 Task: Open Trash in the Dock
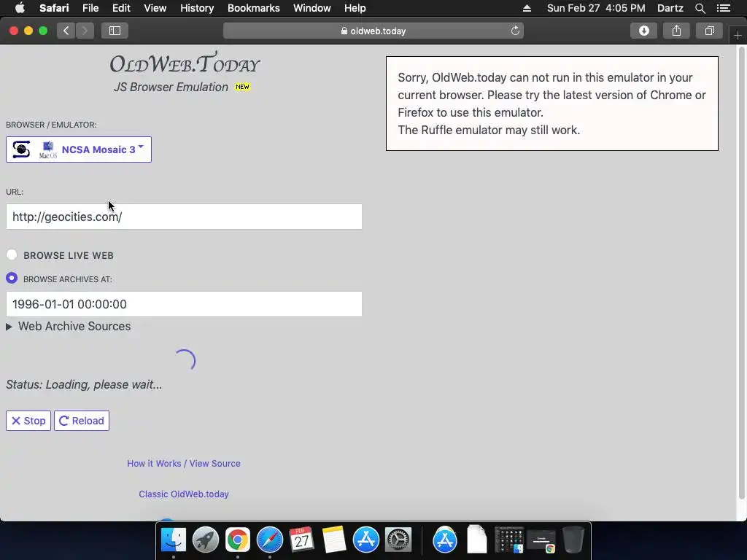pyautogui.click(x=573, y=540)
